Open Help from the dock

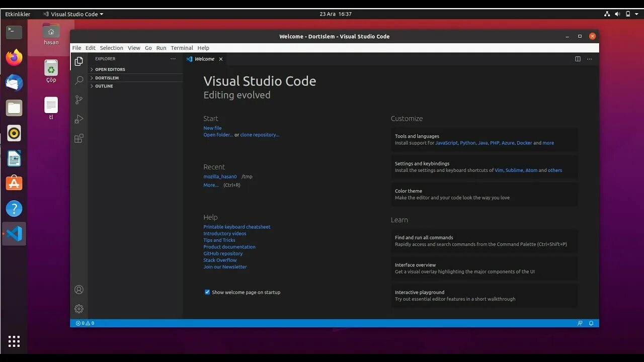14,209
